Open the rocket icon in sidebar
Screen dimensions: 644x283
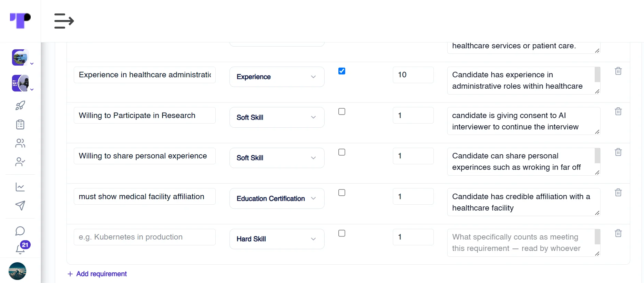pos(20,105)
